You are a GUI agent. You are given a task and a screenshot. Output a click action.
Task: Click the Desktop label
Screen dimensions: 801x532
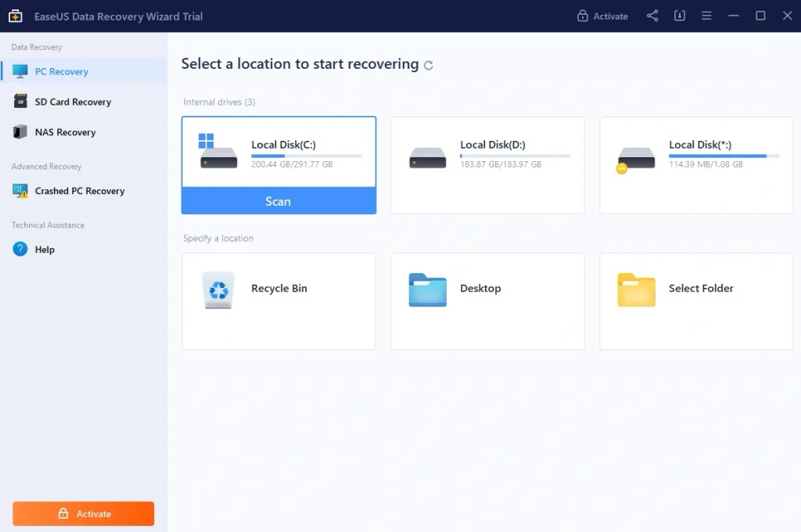tap(480, 288)
